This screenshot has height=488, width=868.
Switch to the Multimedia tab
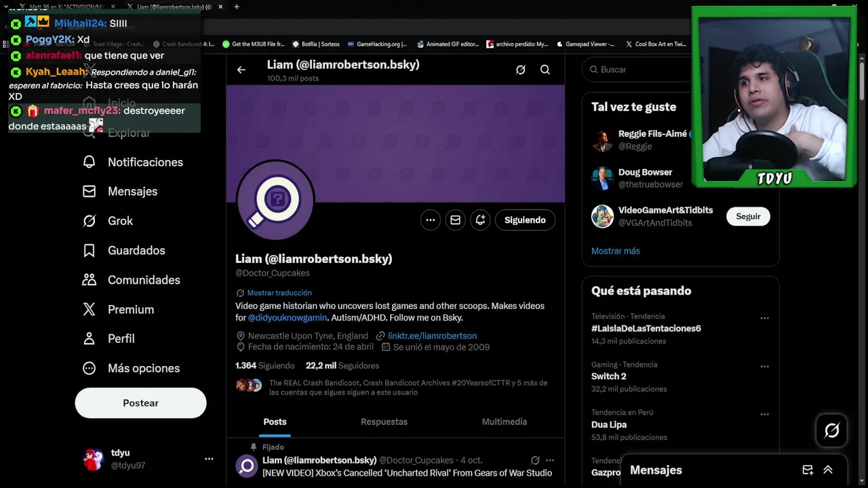click(x=505, y=422)
